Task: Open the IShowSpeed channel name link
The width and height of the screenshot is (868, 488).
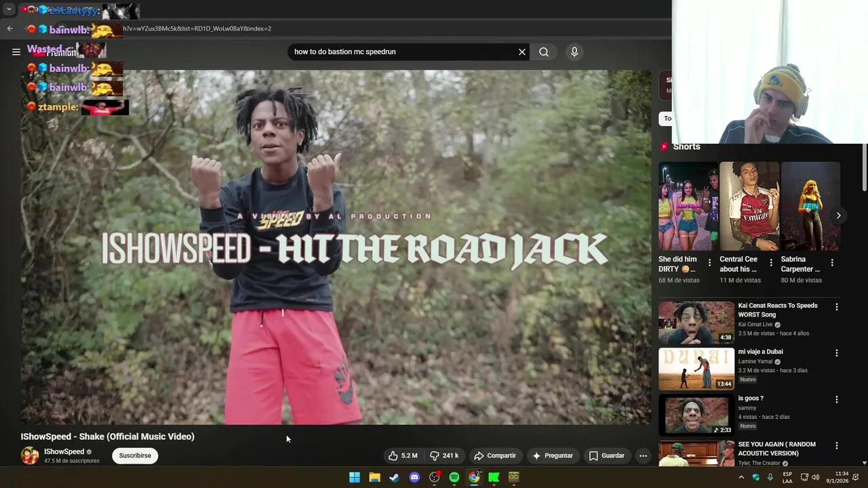Action: [64, 451]
